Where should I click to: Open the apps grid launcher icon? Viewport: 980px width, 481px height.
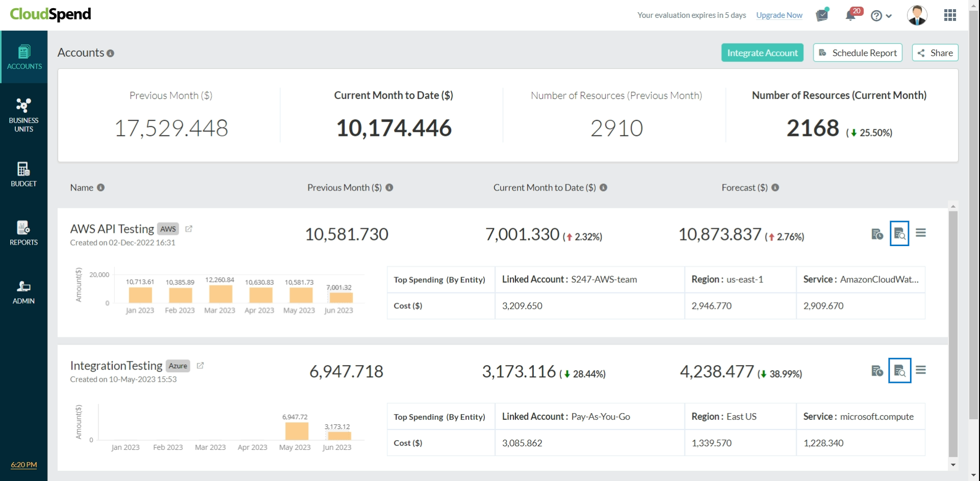pos(950,15)
